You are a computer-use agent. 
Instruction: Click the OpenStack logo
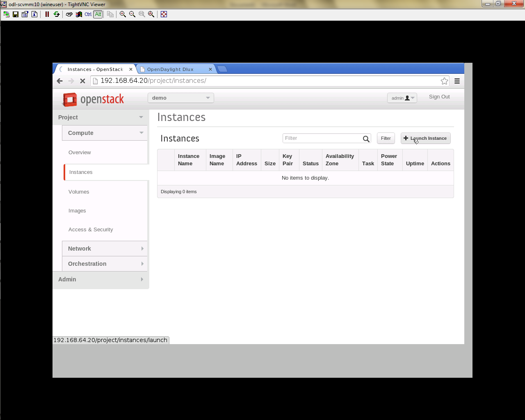tap(93, 99)
